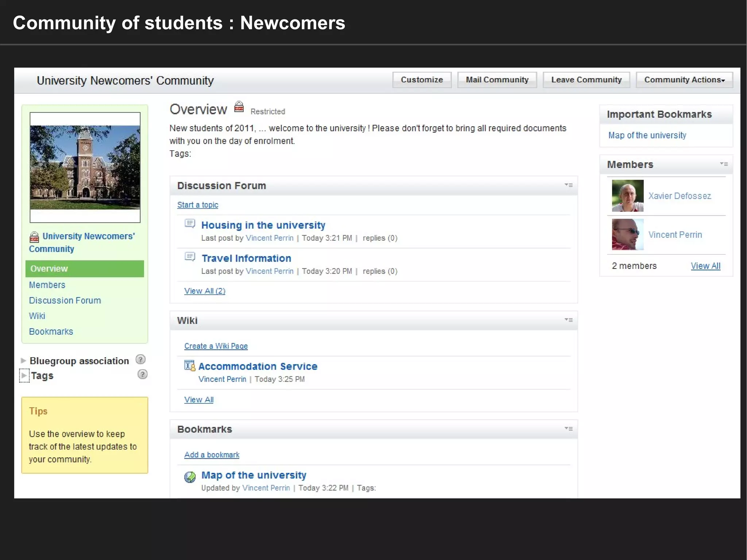Click the Customize button
747x560 pixels.
(422, 80)
